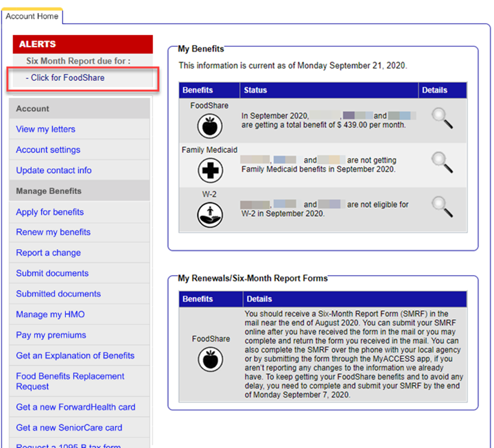
Task: Open FoodShare details magnifying glass
Action: tap(442, 119)
